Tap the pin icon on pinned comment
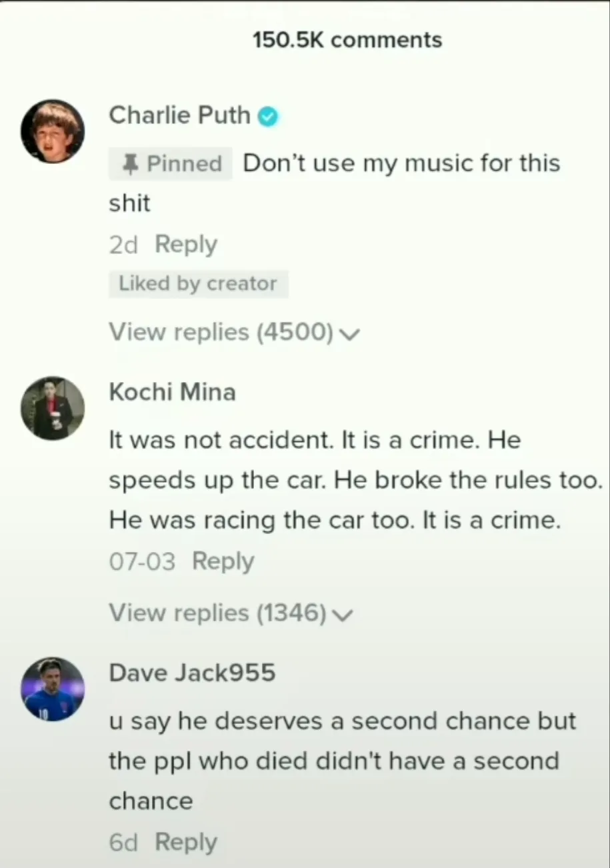 click(x=131, y=164)
